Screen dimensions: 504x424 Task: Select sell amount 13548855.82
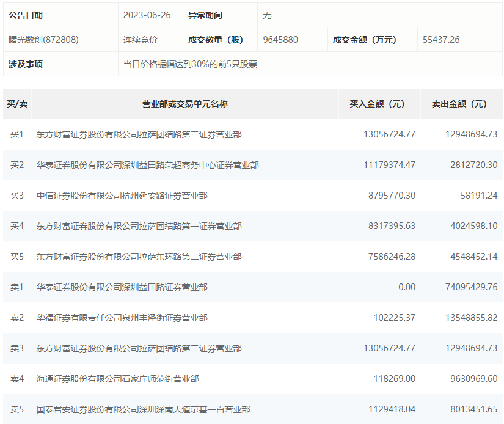[471, 317]
